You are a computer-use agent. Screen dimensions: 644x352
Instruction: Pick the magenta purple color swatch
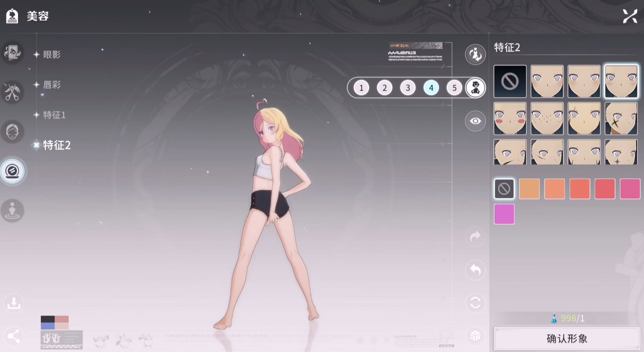click(504, 214)
